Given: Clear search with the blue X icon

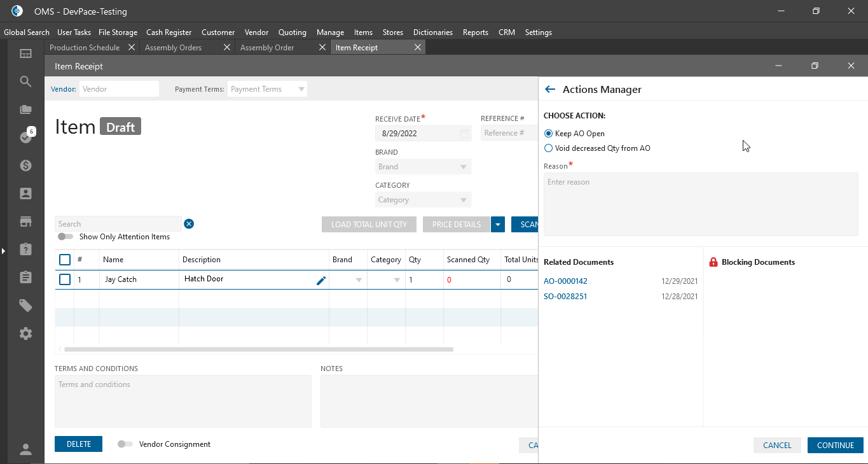Looking at the screenshot, I should click(x=189, y=224).
